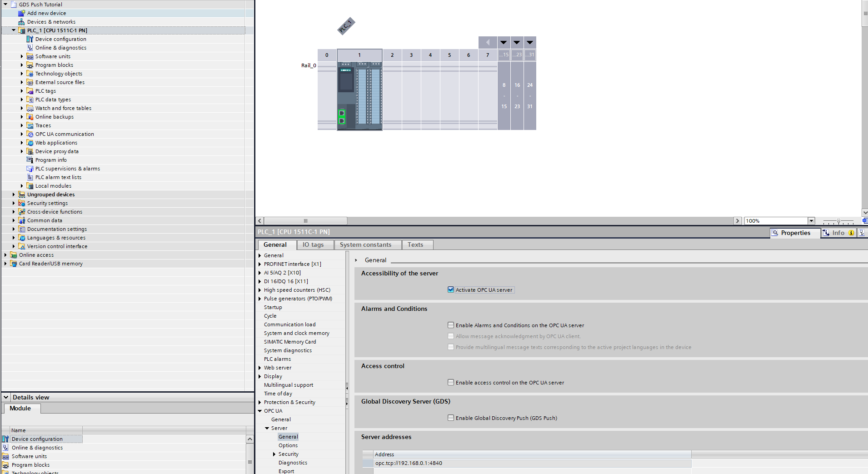Select the CPU module in slot 1

coord(359,95)
